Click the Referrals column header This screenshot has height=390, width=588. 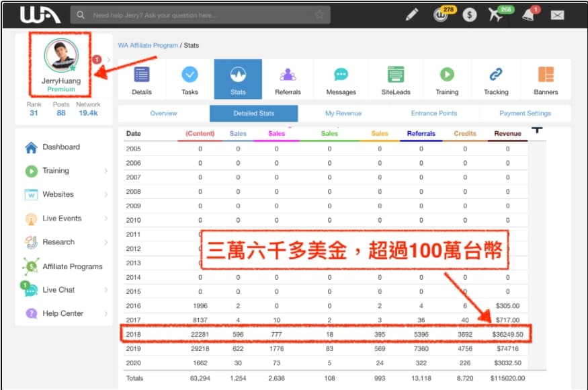pyautogui.click(x=421, y=134)
